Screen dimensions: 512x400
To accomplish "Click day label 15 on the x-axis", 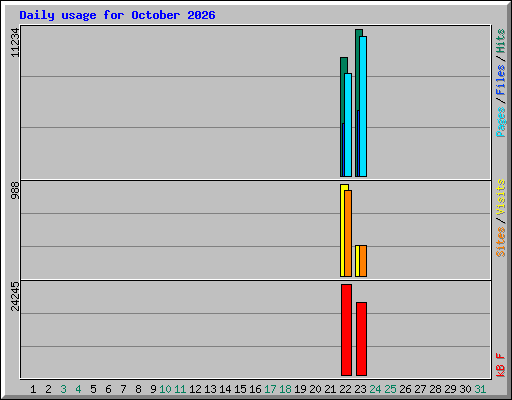I will [x=240, y=389].
